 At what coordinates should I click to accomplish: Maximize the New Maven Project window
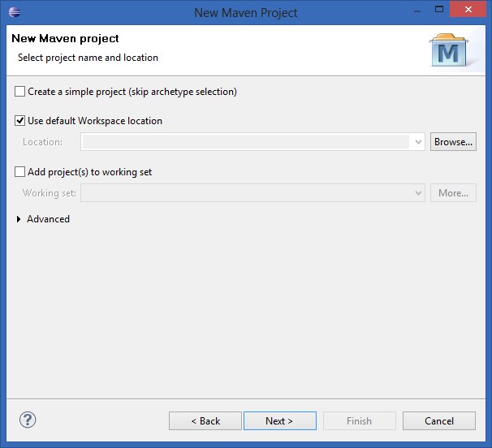click(x=439, y=10)
